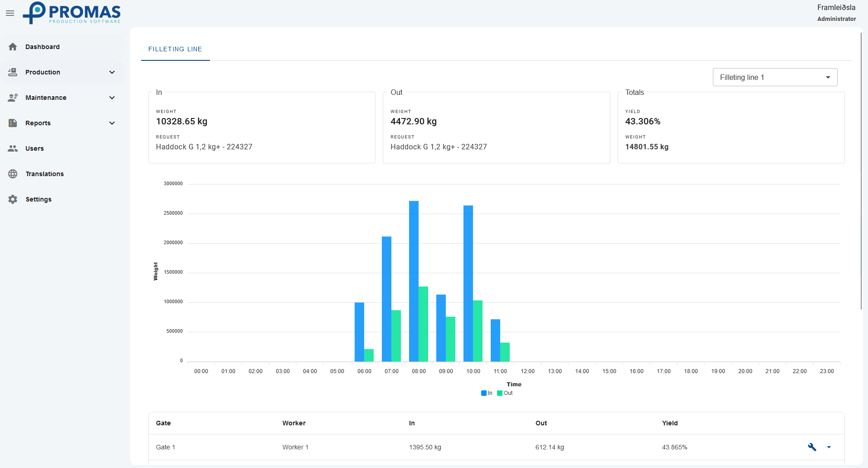
Task: Expand the Production menu chevron
Action: coord(112,72)
